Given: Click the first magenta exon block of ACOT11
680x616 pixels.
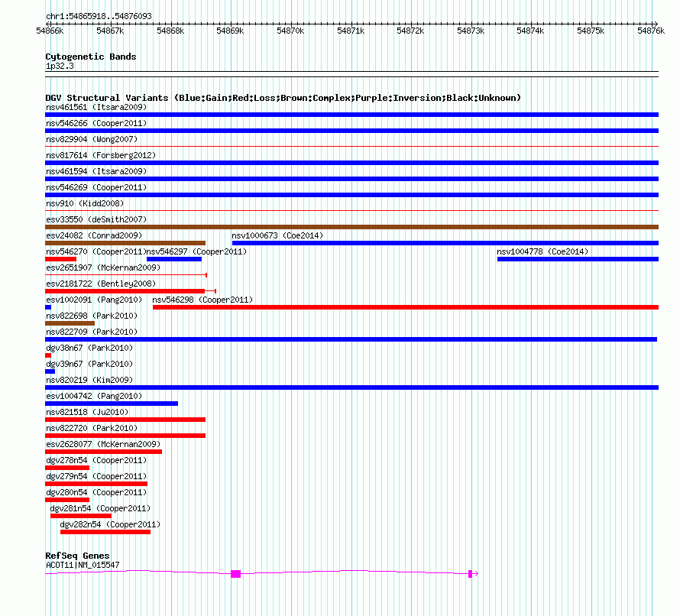Looking at the screenshot, I should [x=235, y=574].
